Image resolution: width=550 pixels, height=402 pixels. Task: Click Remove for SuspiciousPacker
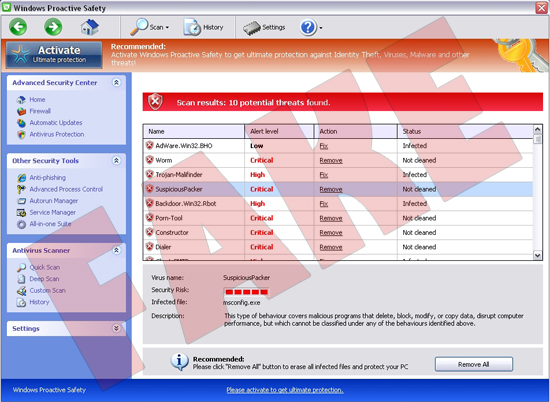coord(331,189)
